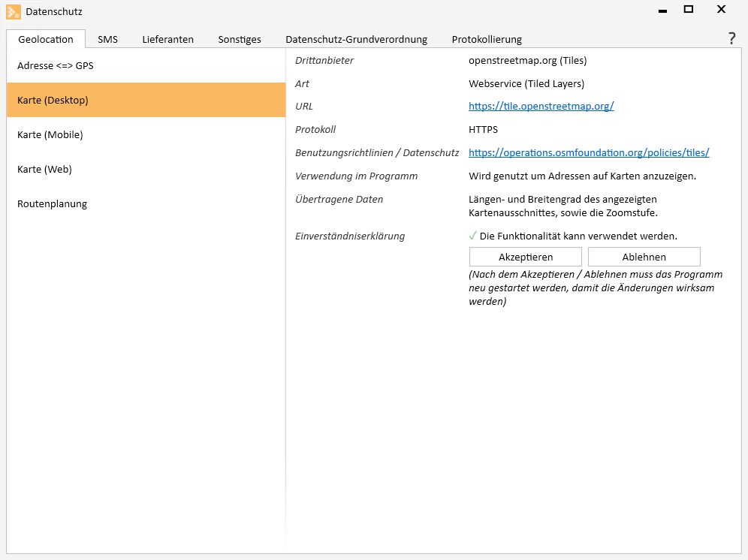Go to the Sonstiges tab

[240, 39]
